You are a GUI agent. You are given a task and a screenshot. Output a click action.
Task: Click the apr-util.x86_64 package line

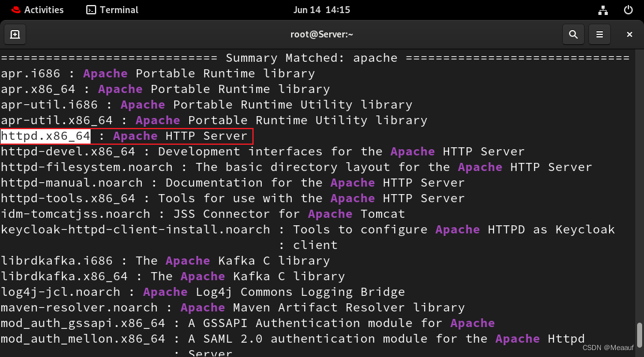coord(214,120)
